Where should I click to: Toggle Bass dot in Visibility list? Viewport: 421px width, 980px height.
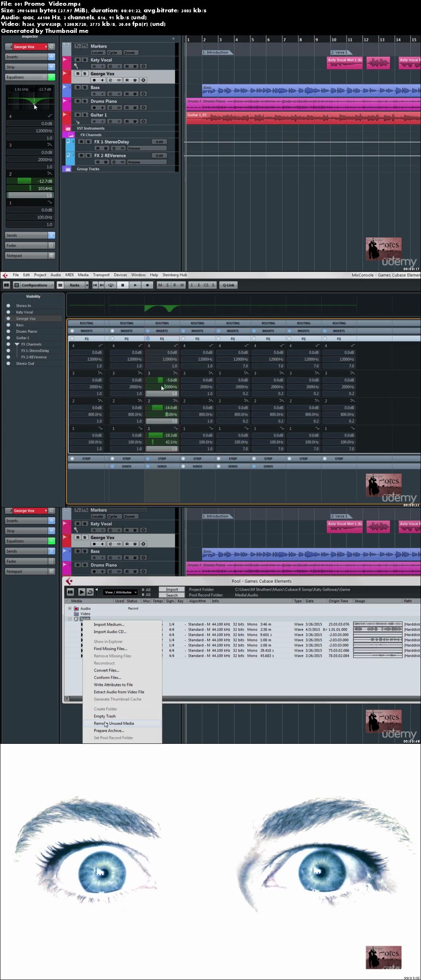(8, 325)
